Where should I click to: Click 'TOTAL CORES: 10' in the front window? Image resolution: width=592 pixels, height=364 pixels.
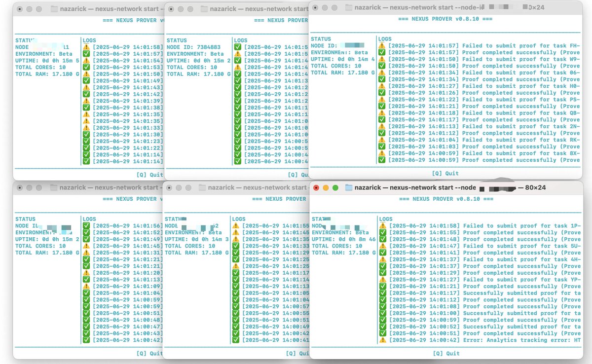point(336,246)
